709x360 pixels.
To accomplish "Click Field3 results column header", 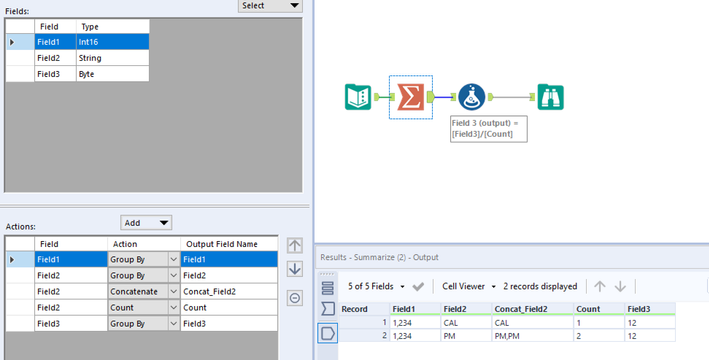I will (650, 309).
